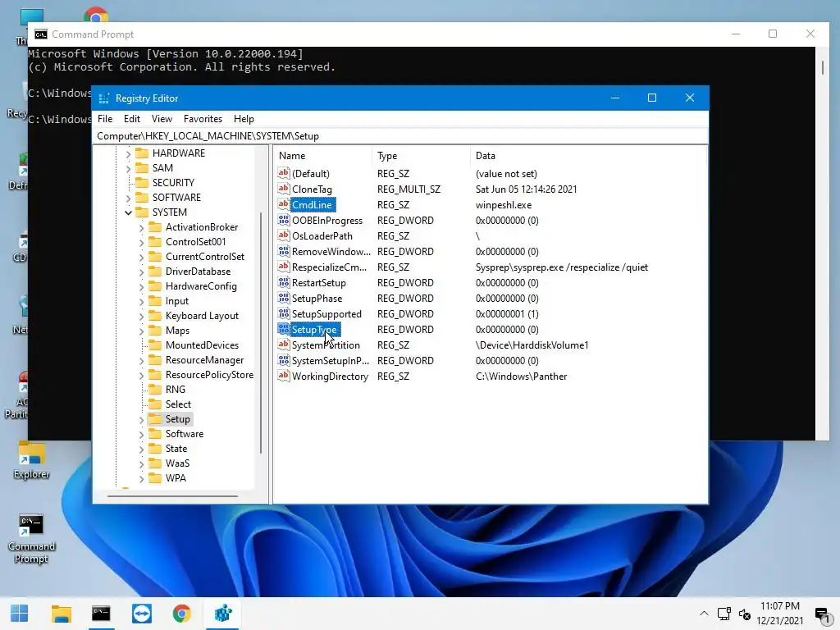This screenshot has height=630, width=840.
Task: Click the SetupSupported DWORD icon
Action: (x=283, y=313)
